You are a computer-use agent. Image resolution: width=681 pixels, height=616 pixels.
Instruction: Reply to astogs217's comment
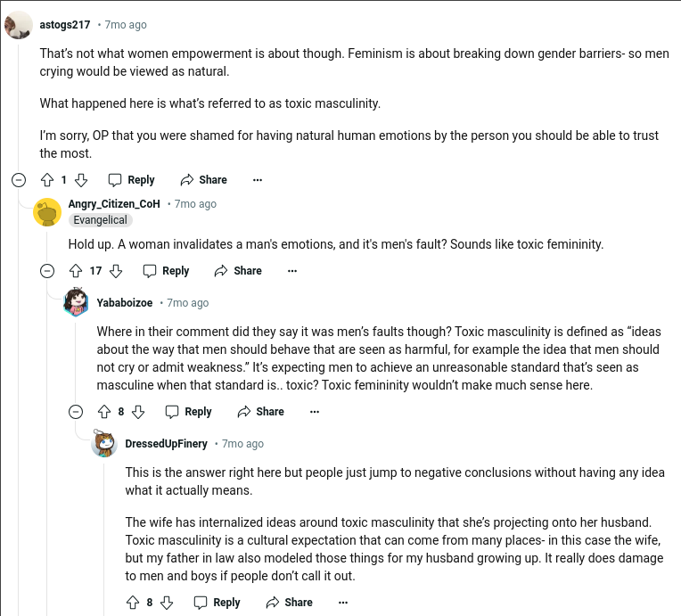[131, 179]
